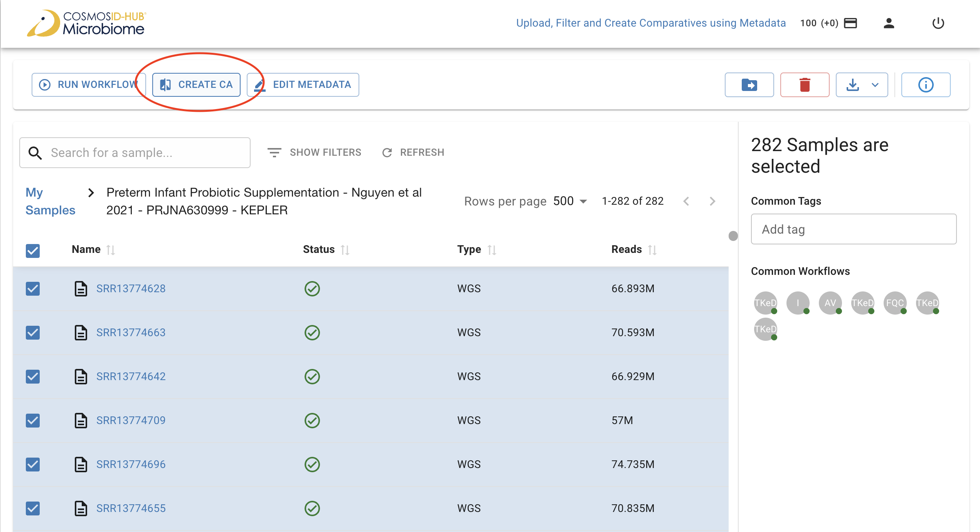Click Show Filters option
This screenshot has width=980, height=532.
[x=315, y=153]
